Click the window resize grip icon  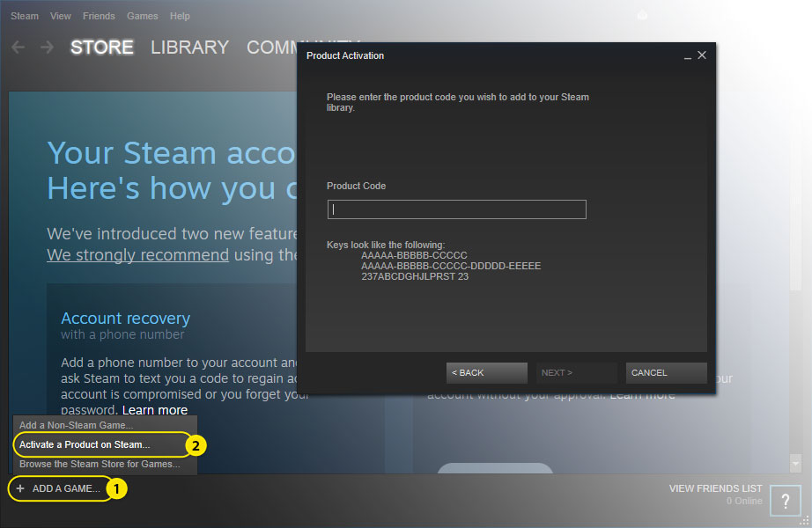(804, 521)
